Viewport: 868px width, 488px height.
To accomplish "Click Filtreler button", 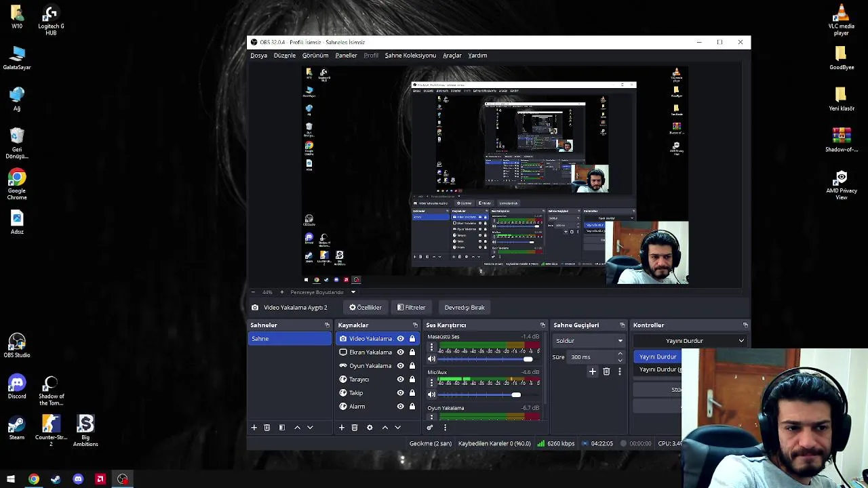I will coord(412,308).
